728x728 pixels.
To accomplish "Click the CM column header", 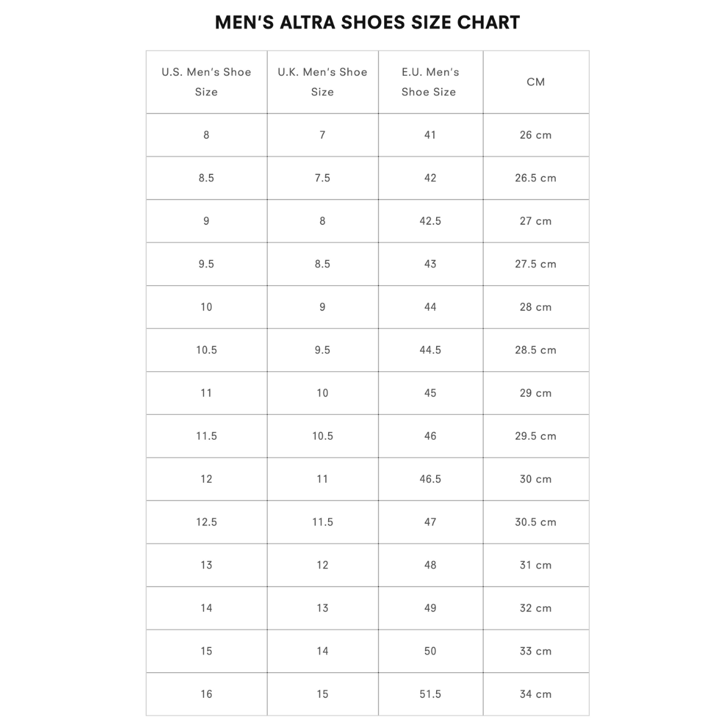I will click(x=536, y=82).
